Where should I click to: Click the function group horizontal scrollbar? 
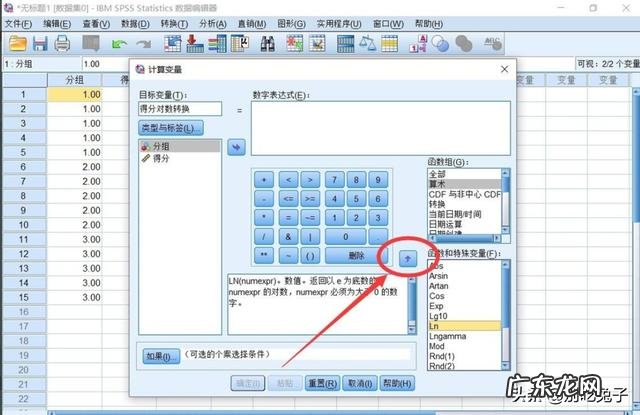[x=464, y=238]
